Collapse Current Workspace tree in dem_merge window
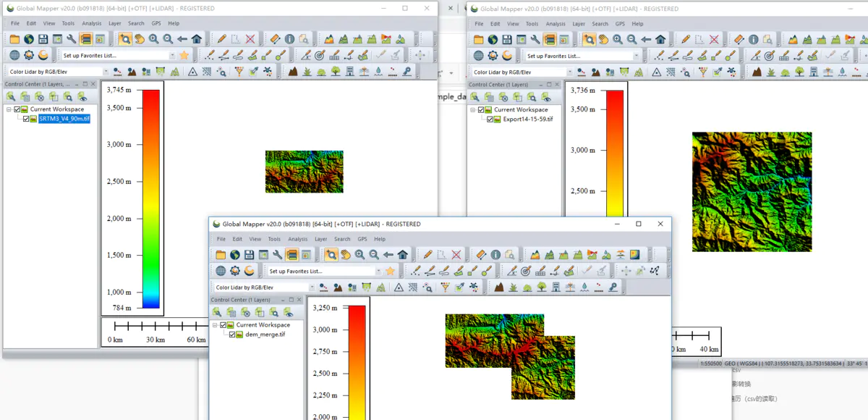The image size is (868, 420). point(215,325)
